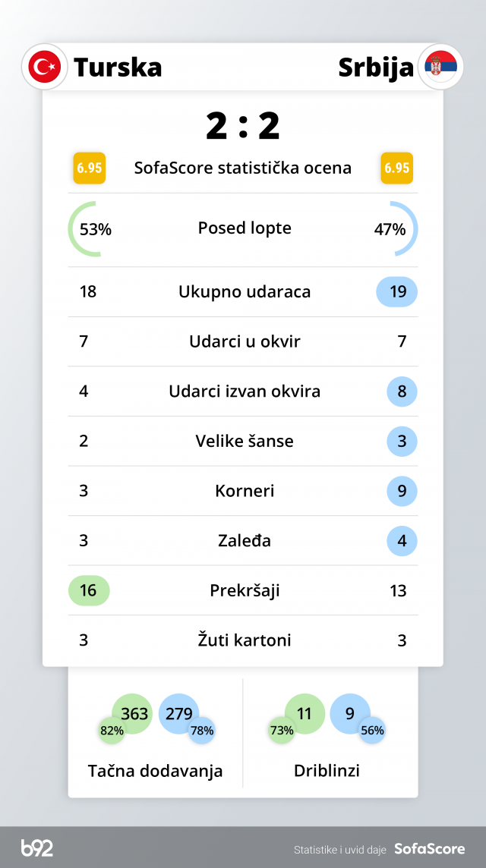The image size is (486, 868).
Task: Click Turkey's 6.95 rating badge
Action: click(x=89, y=168)
